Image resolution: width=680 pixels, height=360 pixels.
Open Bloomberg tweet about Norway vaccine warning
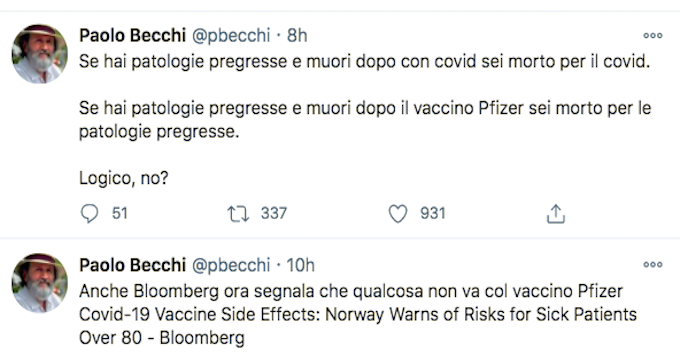(x=358, y=314)
